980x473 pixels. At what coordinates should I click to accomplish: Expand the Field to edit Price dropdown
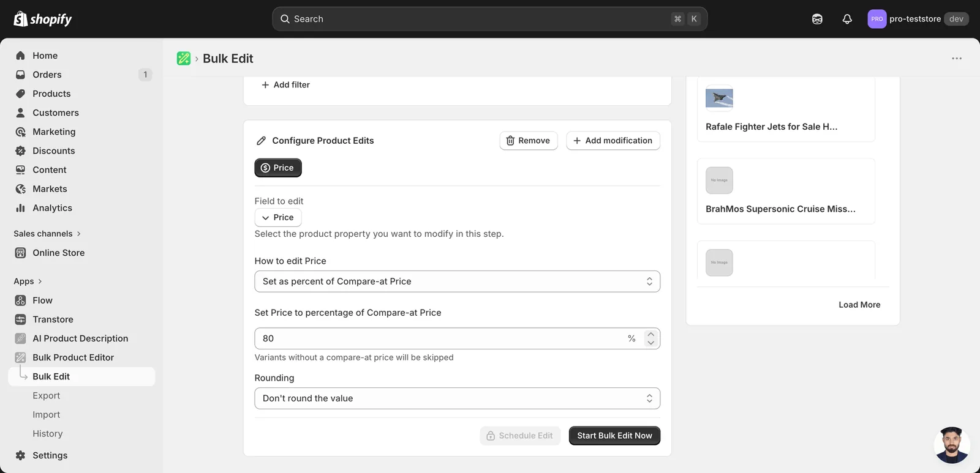pyautogui.click(x=278, y=217)
